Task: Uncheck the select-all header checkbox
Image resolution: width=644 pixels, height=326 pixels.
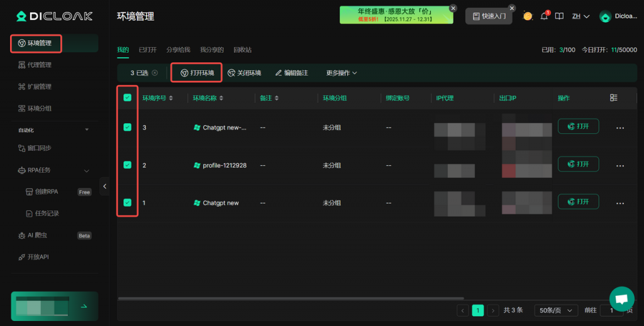Action: point(128,97)
